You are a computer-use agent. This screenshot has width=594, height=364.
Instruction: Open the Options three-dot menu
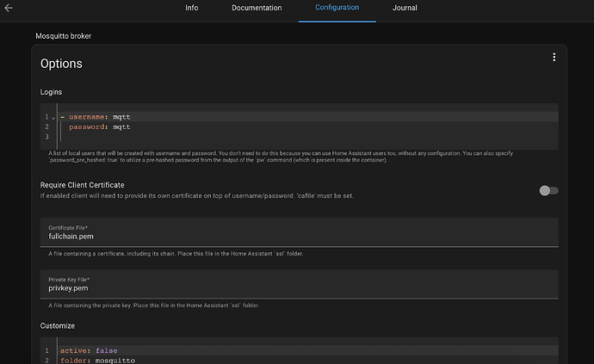[x=554, y=57]
